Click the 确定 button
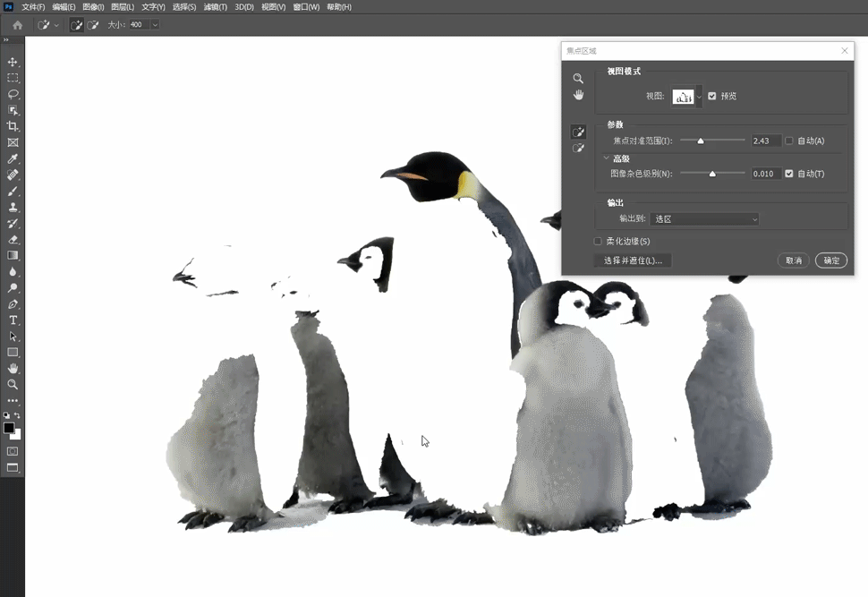 coord(831,260)
